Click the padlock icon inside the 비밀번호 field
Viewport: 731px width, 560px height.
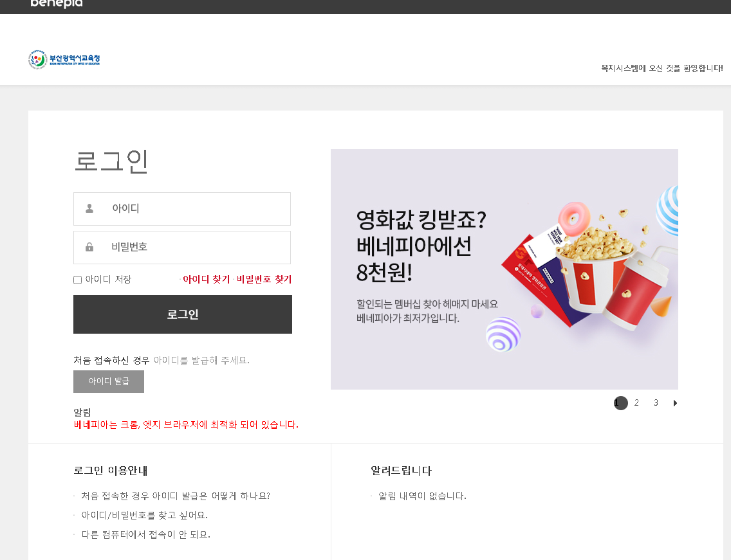(x=88, y=247)
